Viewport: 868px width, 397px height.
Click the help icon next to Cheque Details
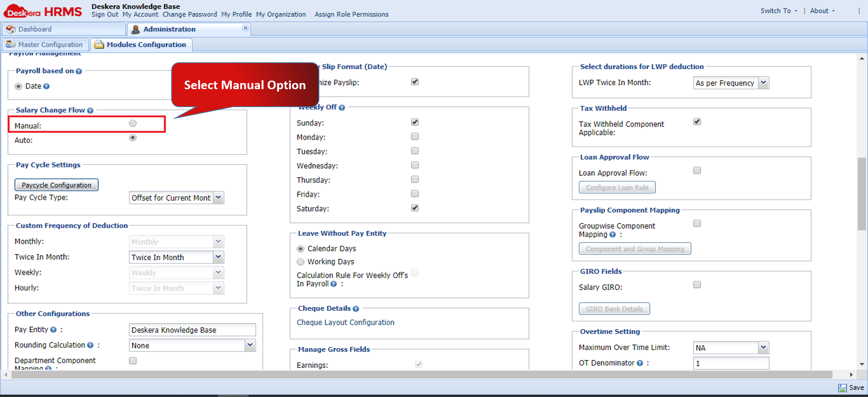pyautogui.click(x=356, y=308)
